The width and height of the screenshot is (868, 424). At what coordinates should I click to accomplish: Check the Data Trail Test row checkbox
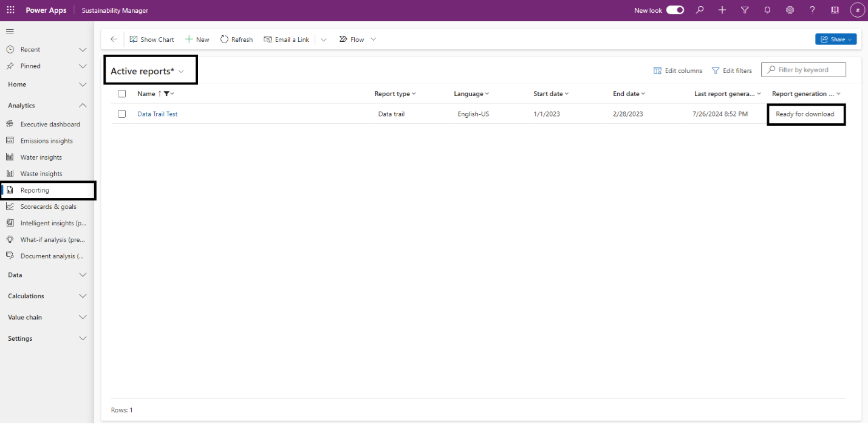point(121,114)
